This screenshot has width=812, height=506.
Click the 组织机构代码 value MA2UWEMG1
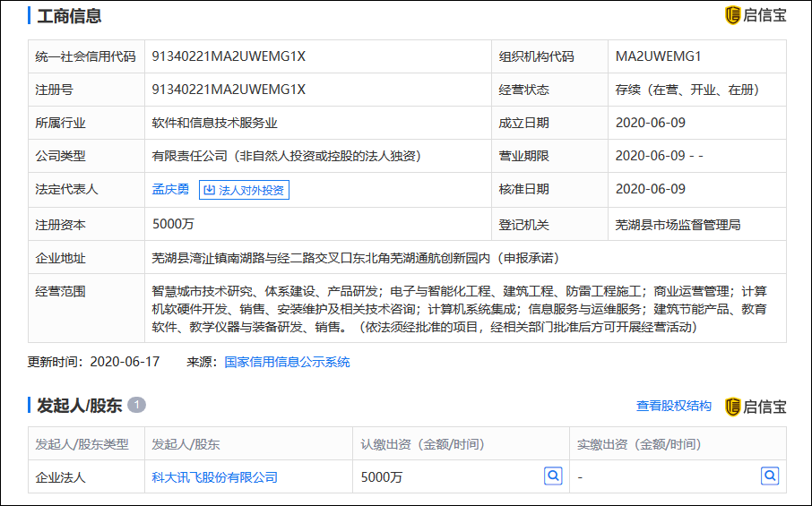pyautogui.click(x=658, y=56)
